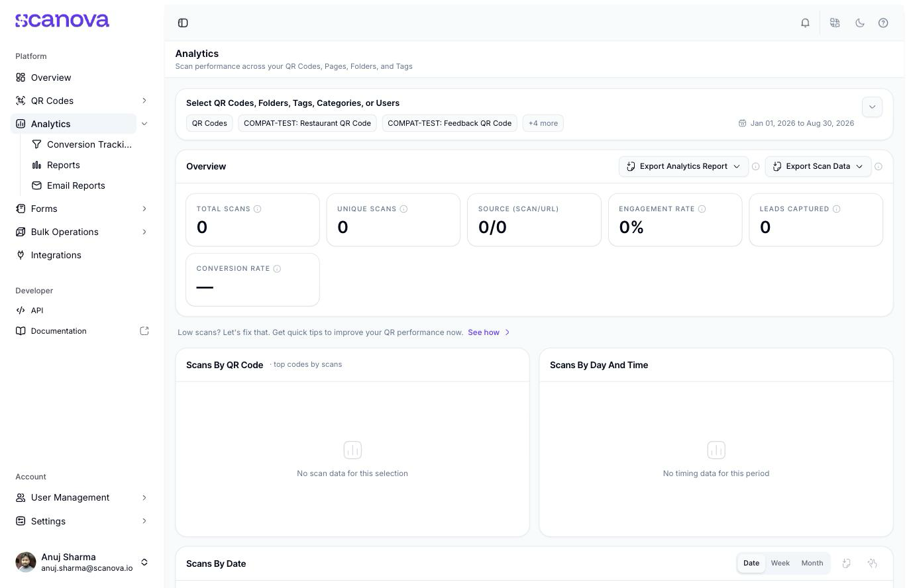Click the QR Codes filter chip

(209, 123)
